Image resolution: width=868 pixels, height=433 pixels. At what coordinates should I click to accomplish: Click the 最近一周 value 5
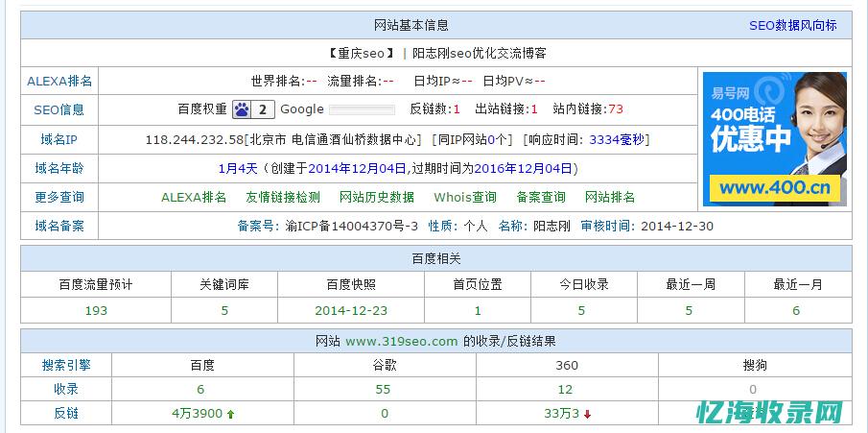[x=689, y=310]
